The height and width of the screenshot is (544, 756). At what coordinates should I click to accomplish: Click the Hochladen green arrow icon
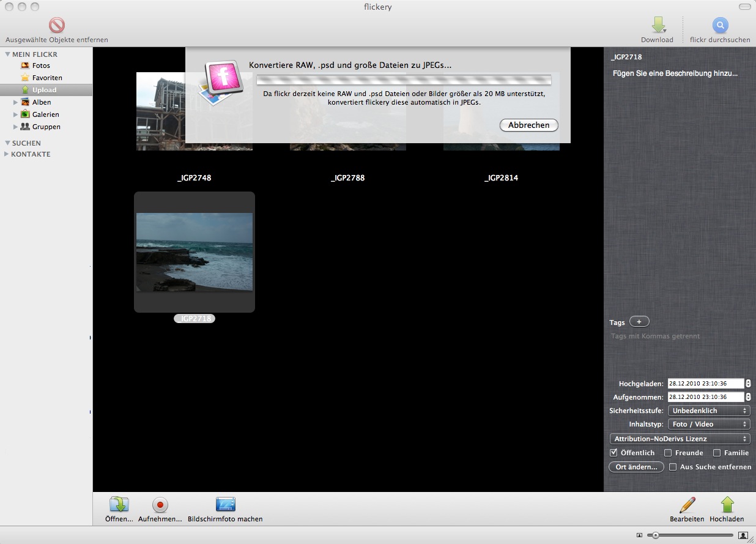(727, 505)
